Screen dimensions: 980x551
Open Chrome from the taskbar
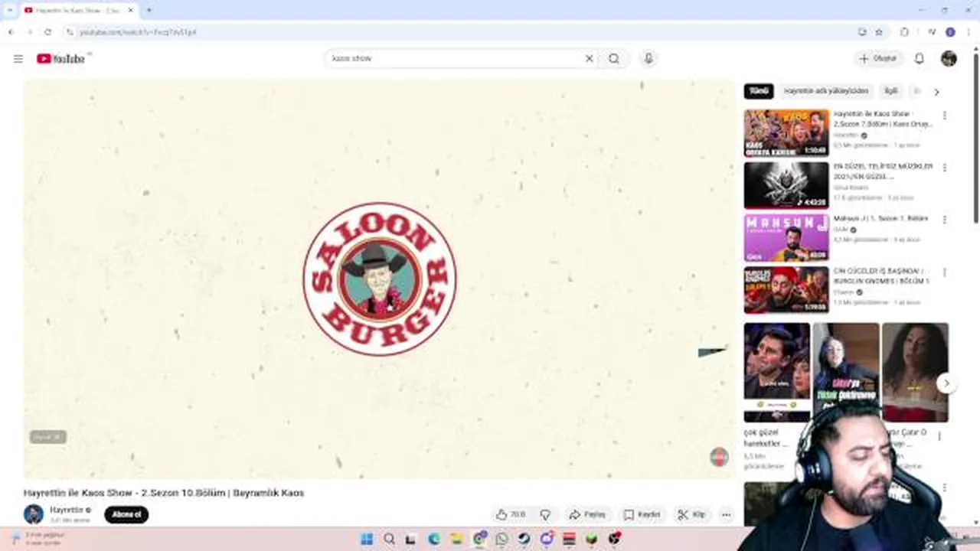(x=479, y=539)
